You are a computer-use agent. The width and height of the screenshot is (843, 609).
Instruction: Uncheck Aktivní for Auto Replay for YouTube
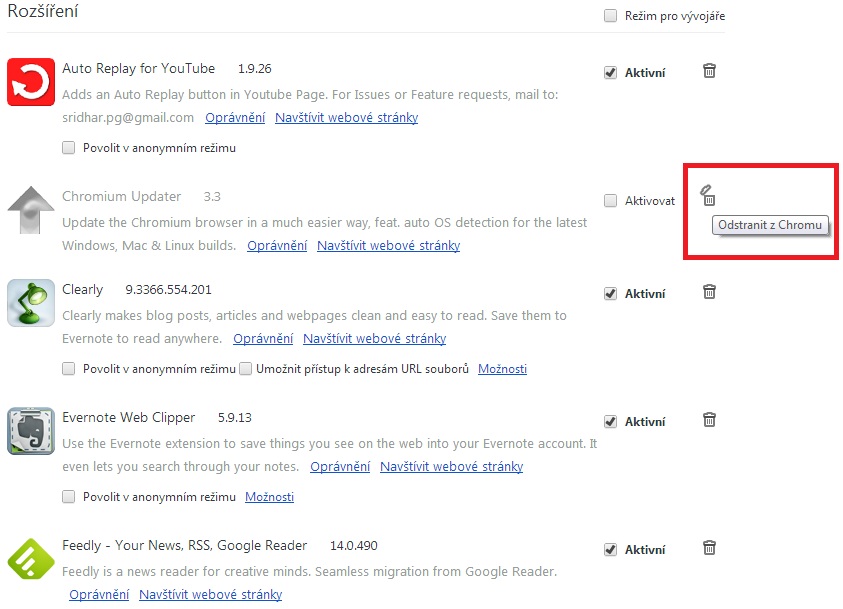click(610, 73)
